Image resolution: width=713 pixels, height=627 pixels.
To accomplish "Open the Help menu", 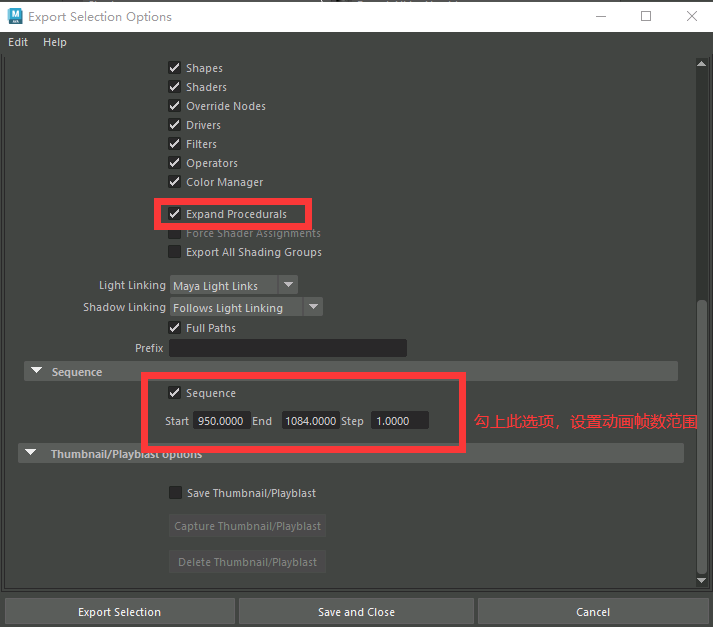I will click(55, 42).
